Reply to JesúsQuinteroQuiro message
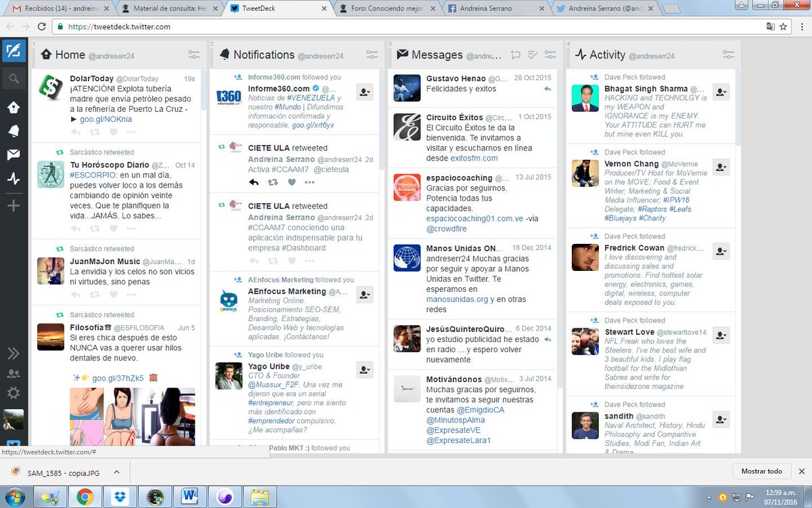Image resolution: width=812 pixels, height=508 pixels. [x=547, y=339]
